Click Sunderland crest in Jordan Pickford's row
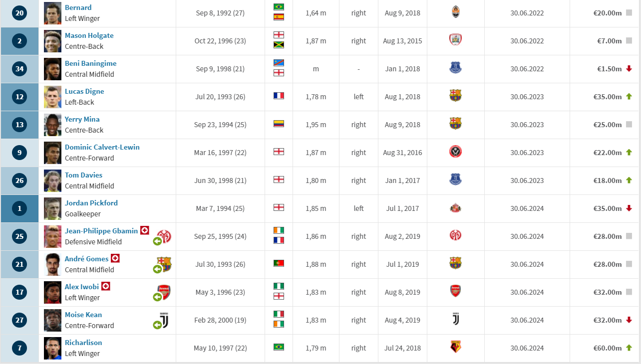This screenshot has height=364, width=641. click(x=455, y=207)
